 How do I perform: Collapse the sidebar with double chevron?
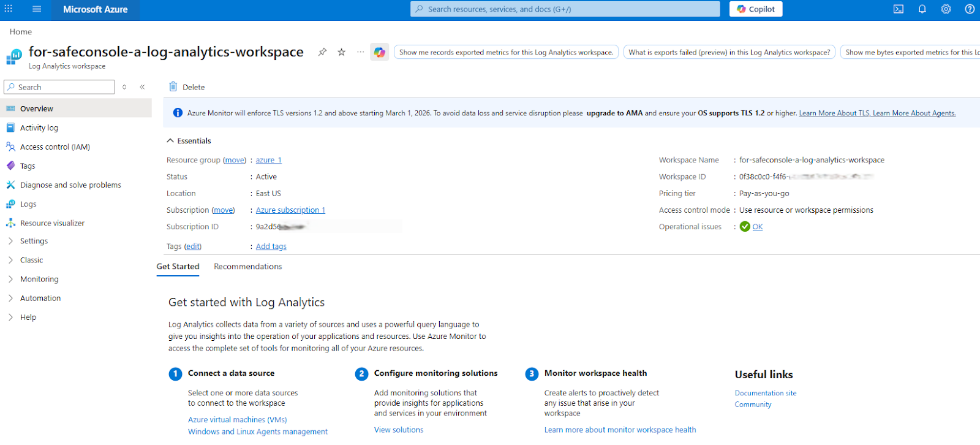pos(142,87)
